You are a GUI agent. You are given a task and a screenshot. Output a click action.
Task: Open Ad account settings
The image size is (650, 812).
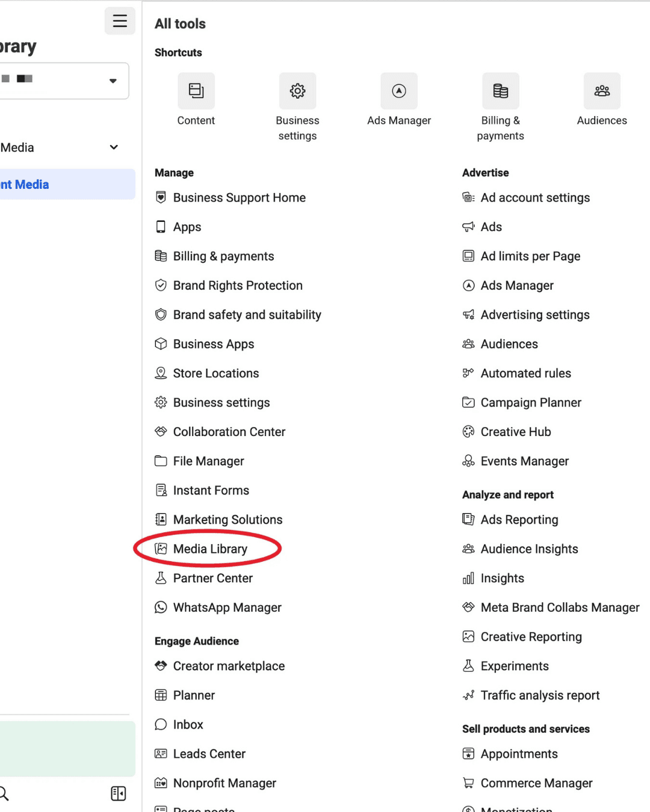click(535, 197)
